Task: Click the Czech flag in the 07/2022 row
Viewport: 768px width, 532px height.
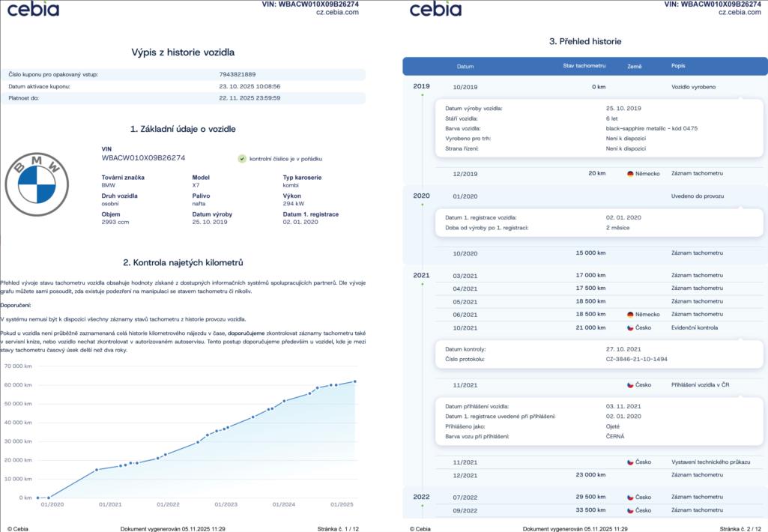Action: pyautogui.click(x=630, y=497)
